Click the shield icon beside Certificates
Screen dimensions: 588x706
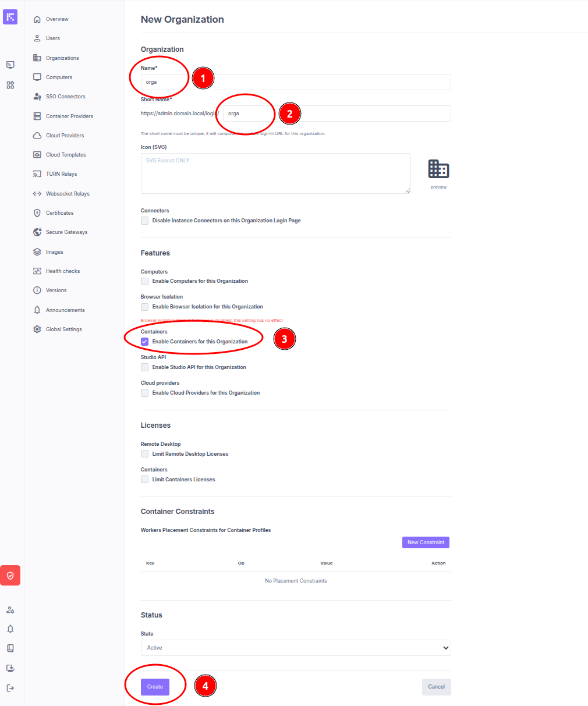(37, 213)
